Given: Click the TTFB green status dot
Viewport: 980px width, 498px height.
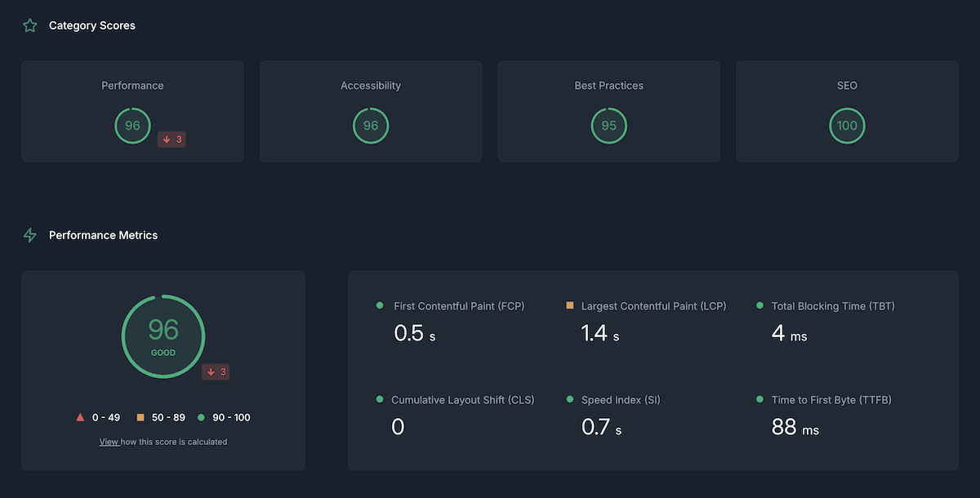Looking at the screenshot, I should pyautogui.click(x=759, y=399).
